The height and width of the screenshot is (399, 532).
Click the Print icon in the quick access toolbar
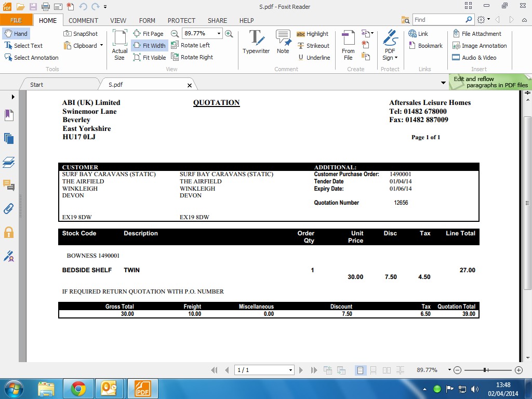point(46,6)
